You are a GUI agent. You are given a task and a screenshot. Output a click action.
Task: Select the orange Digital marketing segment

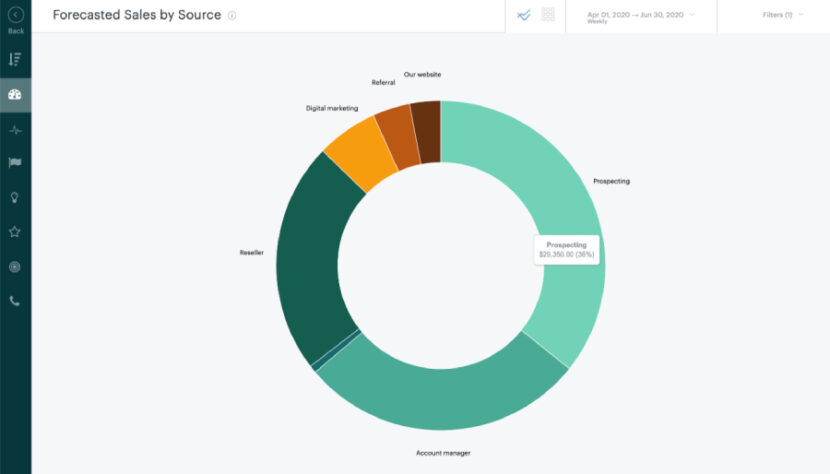click(x=355, y=155)
